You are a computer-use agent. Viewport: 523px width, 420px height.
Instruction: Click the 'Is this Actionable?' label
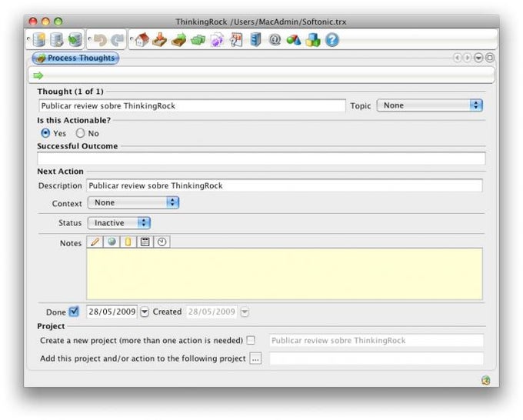coord(74,121)
